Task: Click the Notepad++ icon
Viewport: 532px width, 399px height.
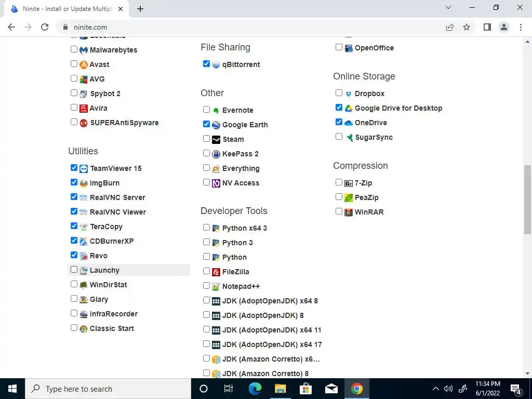Action: click(x=216, y=287)
